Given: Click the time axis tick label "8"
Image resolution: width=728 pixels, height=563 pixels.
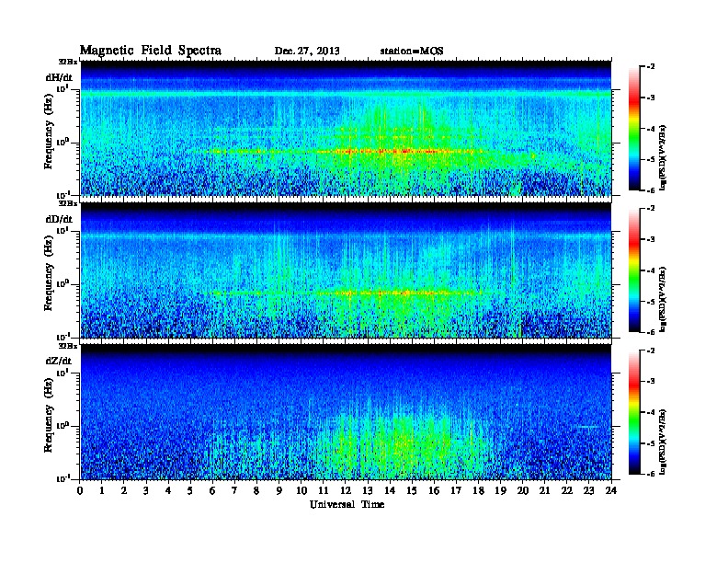Looking at the screenshot, I should click(x=256, y=490).
